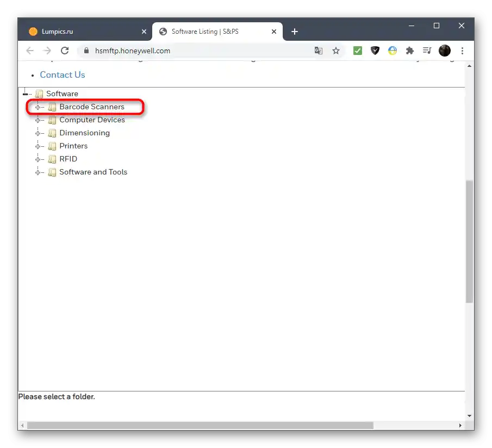Open the Google Translate page icon

(x=318, y=51)
